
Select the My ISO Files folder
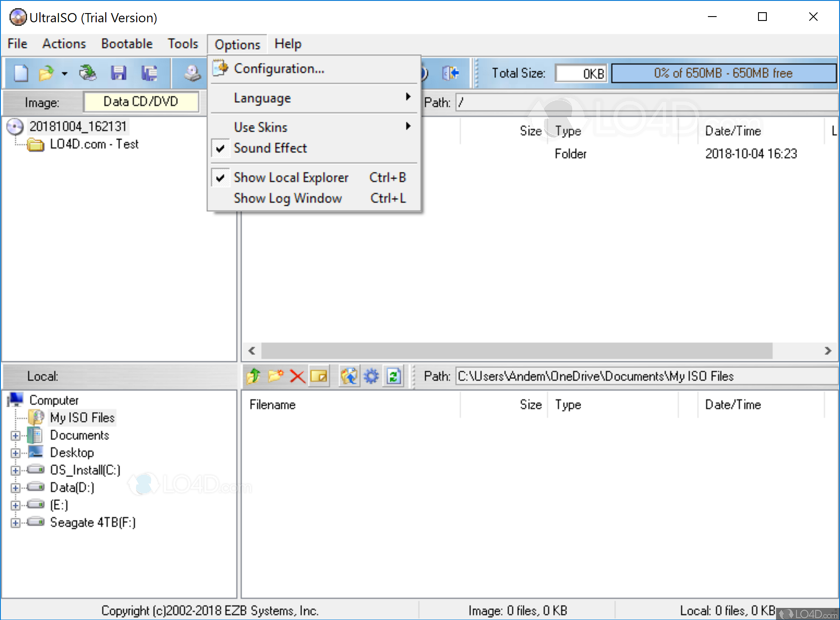click(x=82, y=417)
